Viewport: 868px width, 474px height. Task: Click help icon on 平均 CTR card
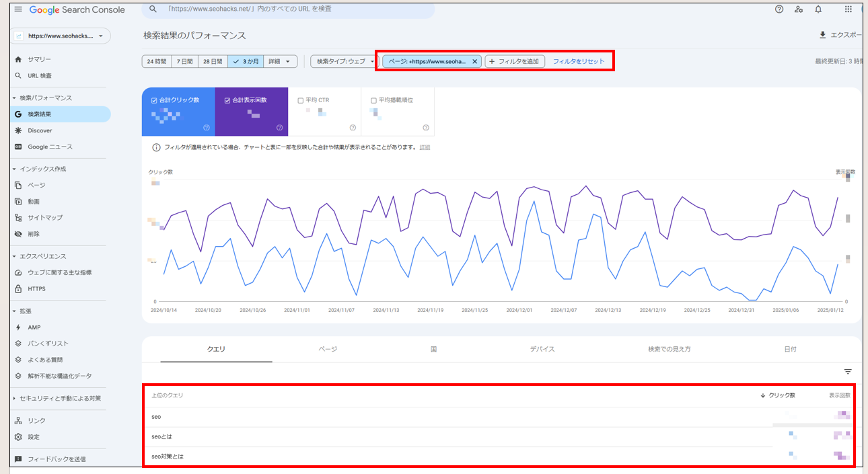click(x=353, y=128)
